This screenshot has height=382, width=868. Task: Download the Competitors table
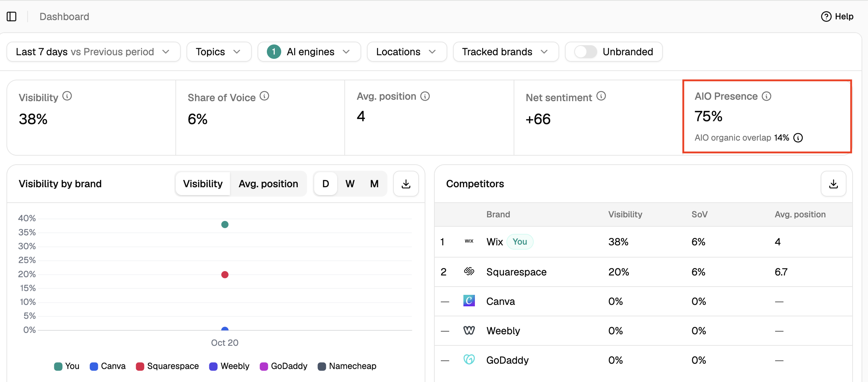pyautogui.click(x=834, y=184)
